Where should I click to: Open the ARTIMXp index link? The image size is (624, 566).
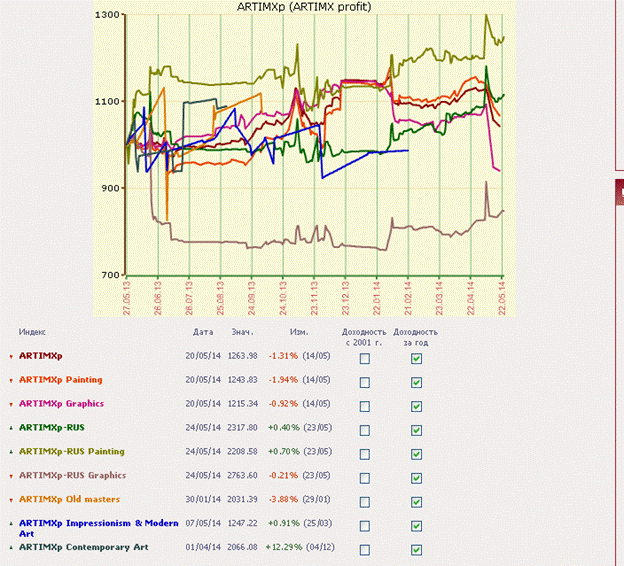click(x=41, y=356)
